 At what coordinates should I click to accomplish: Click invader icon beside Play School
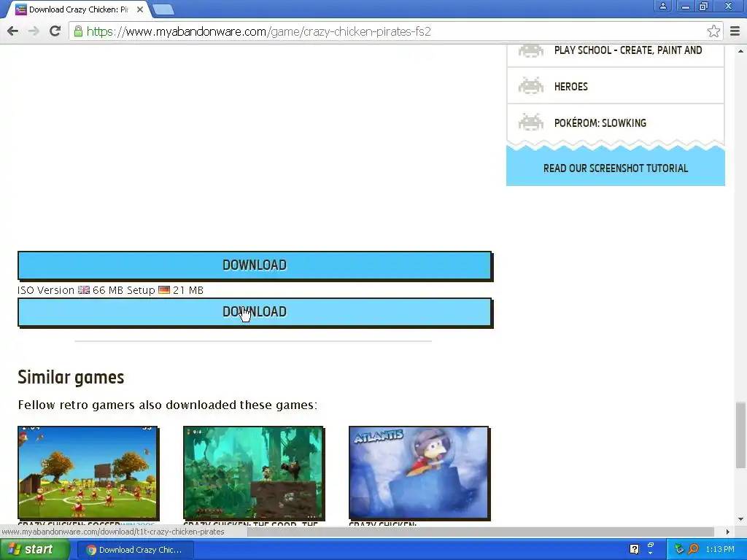[x=531, y=50]
